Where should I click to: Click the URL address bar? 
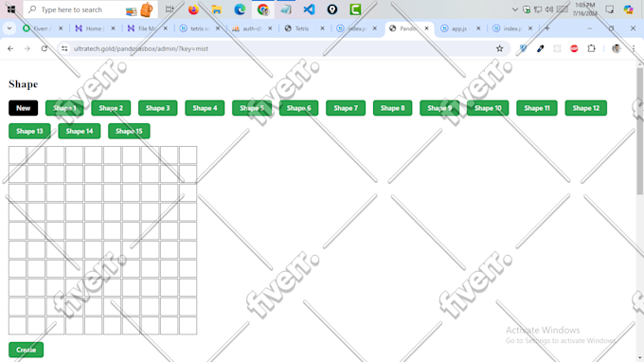[x=283, y=48]
